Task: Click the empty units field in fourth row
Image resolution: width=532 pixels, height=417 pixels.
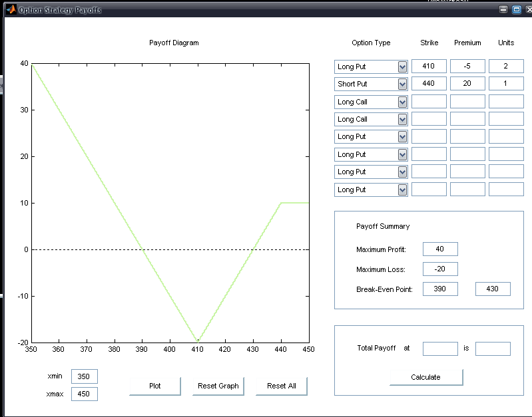Action: point(506,118)
